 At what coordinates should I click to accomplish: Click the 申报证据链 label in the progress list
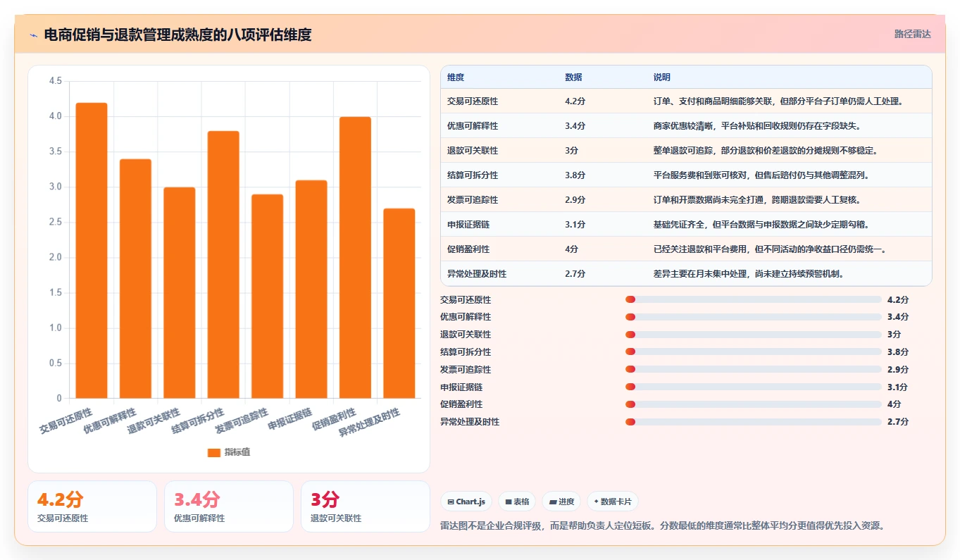tap(461, 387)
